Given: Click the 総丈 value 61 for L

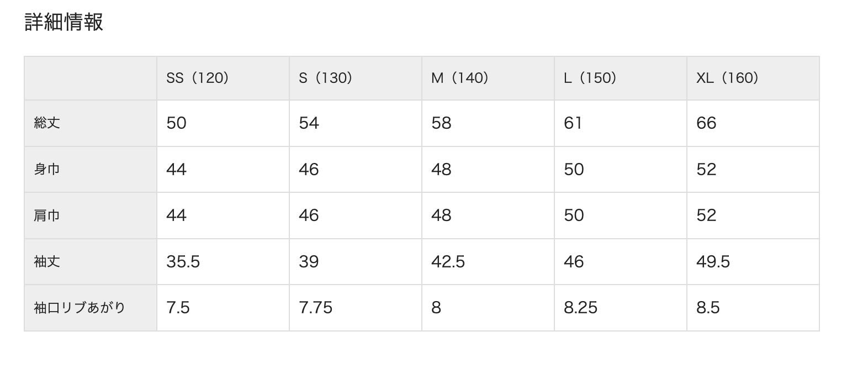Looking at the screenshot, I should click(x=573, y=123).
